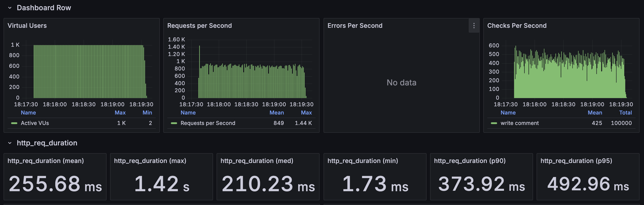The width and height of the screenshot is (644, 205).
Task: Sort Virtual Users legend by Max
Action: pos(120,113)
